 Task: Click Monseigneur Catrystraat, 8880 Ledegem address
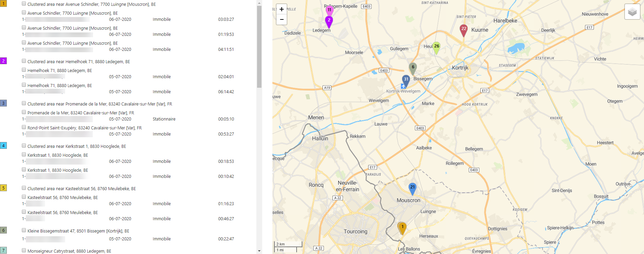click(69, 251)
